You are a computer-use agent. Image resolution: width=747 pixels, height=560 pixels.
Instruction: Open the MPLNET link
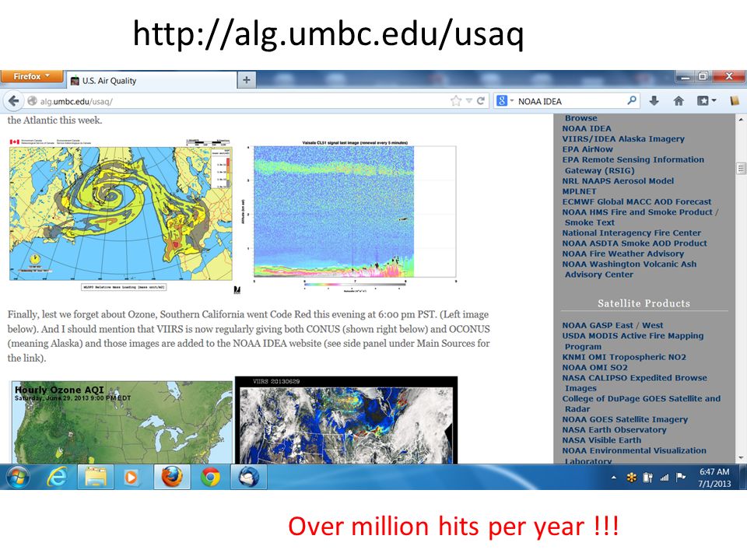tap(579, 191)
